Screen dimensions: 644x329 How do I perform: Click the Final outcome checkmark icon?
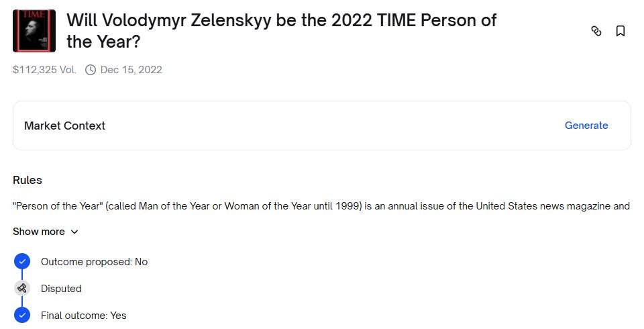[22, 316]
